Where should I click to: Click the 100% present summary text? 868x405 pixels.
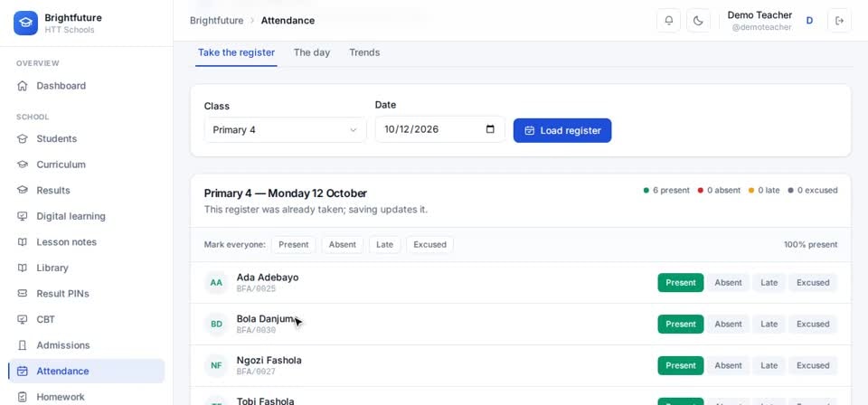click(x=810, y=245)
